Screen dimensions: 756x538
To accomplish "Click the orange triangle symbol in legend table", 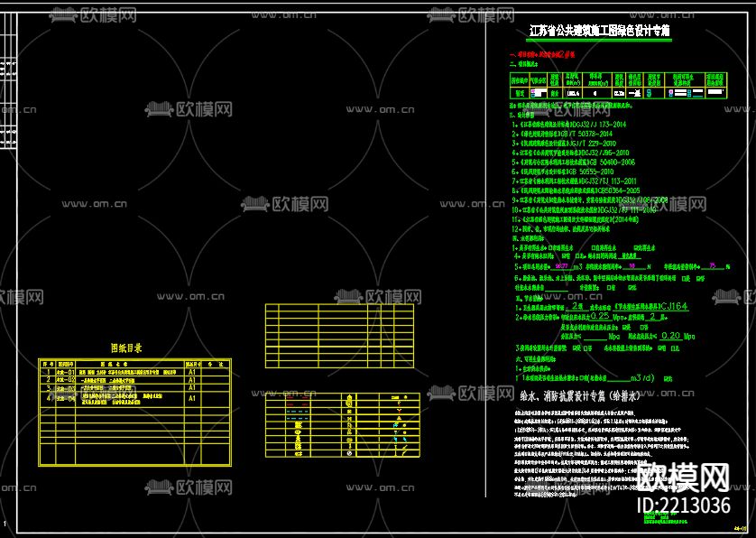I will (x=400, y=417).
